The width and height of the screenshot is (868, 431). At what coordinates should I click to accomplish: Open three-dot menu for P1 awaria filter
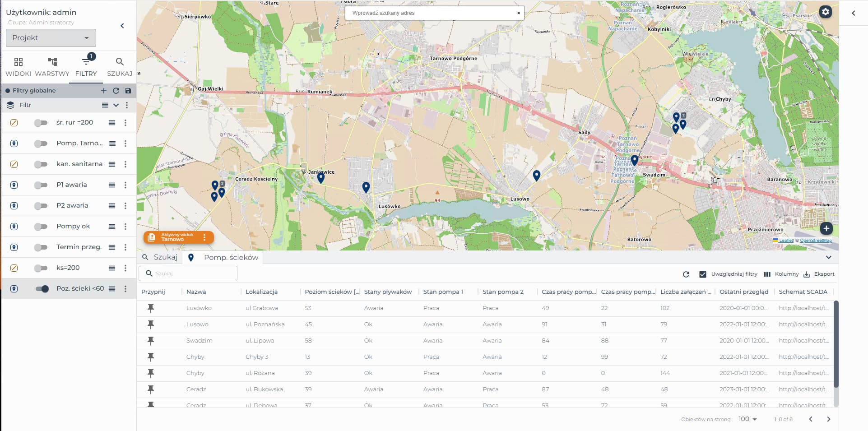click(125, 185)
